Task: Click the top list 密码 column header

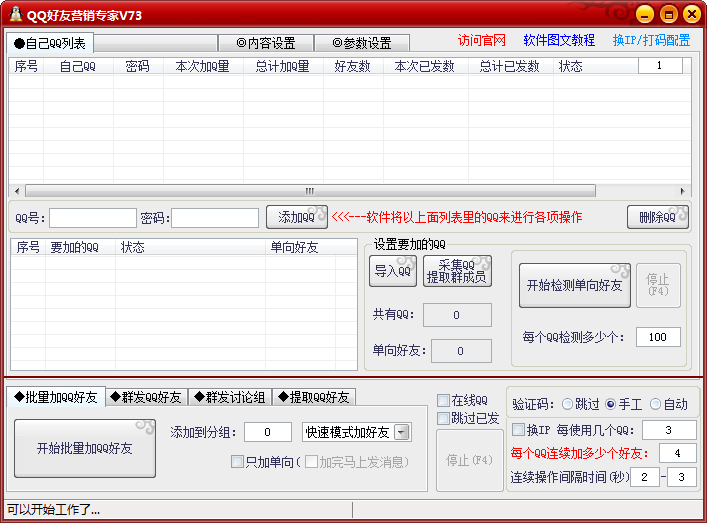Action: [138, 66]
